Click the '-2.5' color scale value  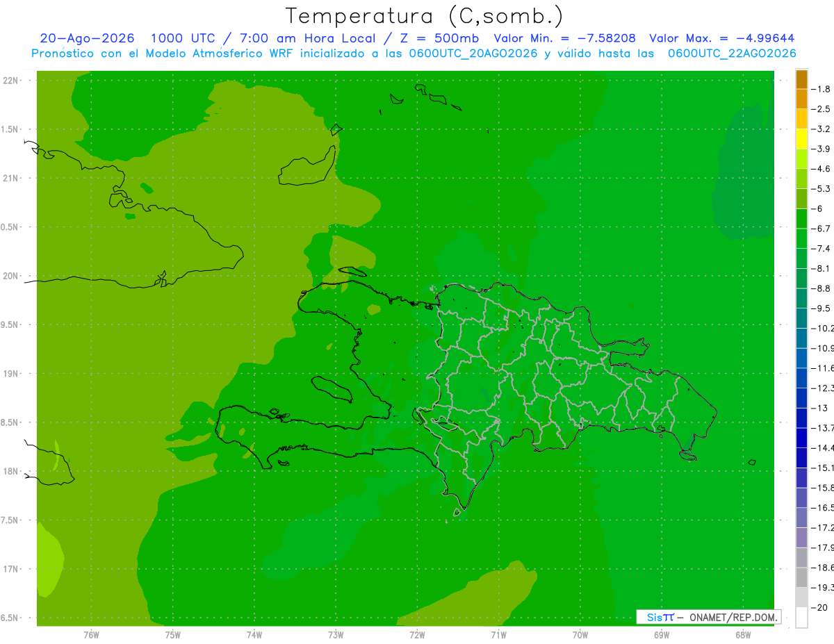(x=821, y=109)
